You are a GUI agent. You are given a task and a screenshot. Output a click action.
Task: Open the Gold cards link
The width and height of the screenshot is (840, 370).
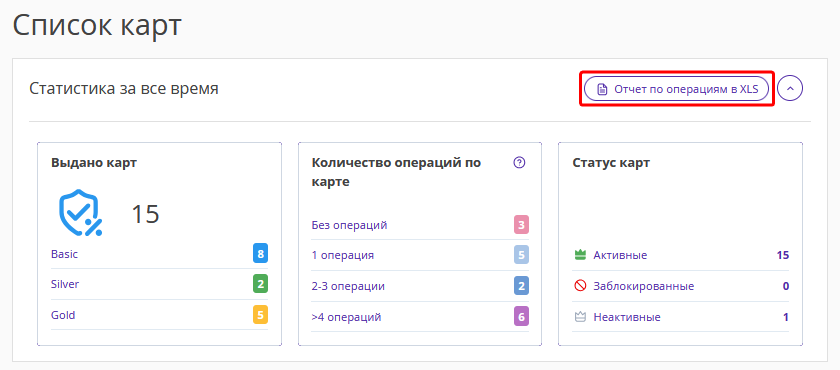63,315
